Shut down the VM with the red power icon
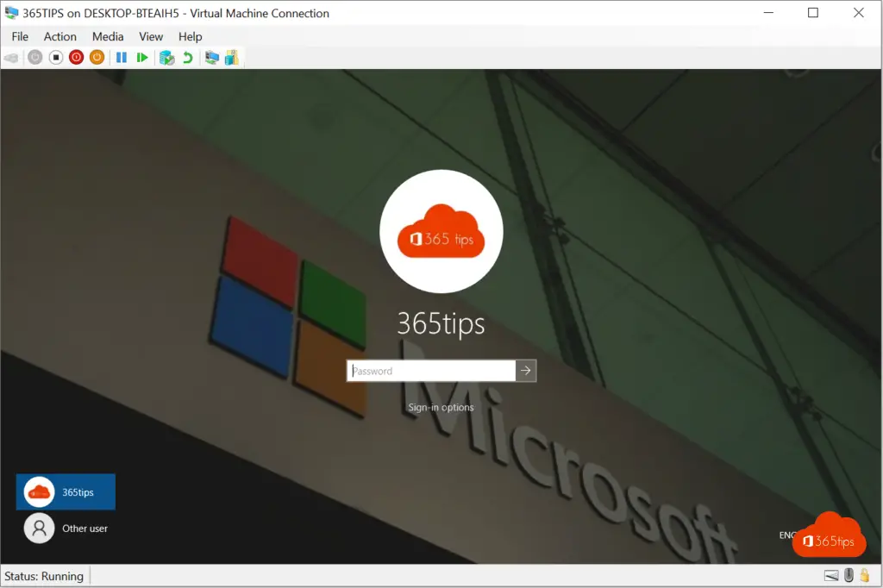The image size is (883, 588). pyautogui.click(x=76, y=58)
